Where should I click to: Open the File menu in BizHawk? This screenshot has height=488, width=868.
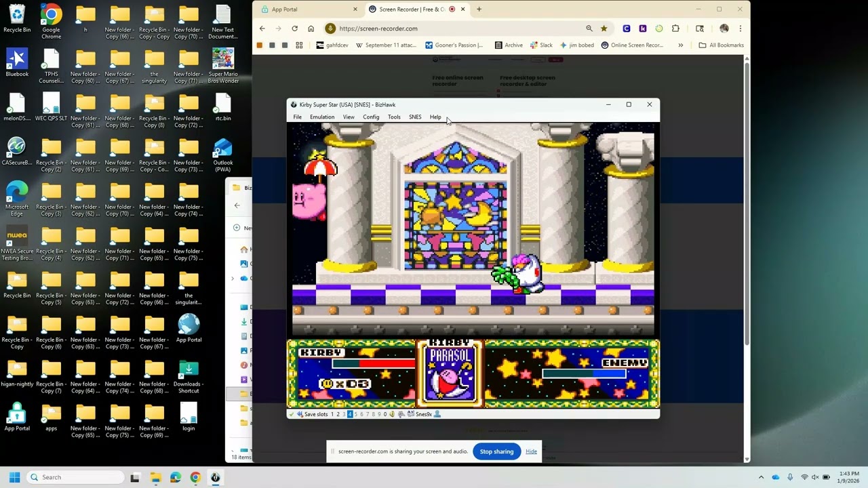point(297,117)
